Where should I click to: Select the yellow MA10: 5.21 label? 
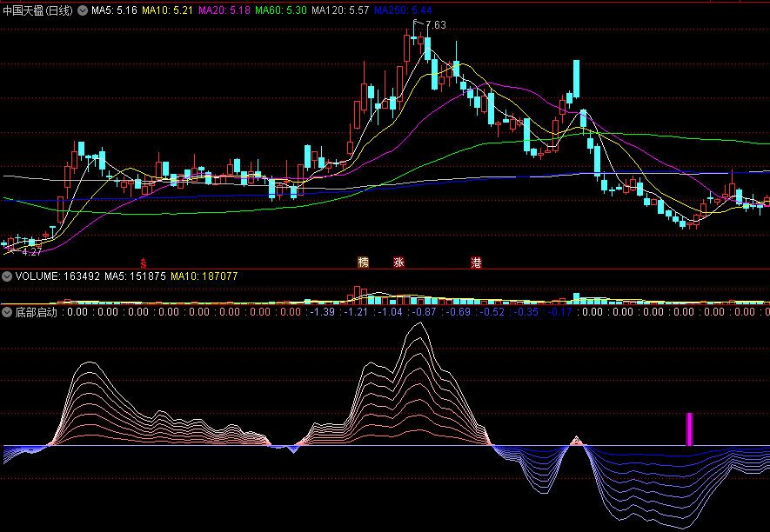[x=167, y=10]
